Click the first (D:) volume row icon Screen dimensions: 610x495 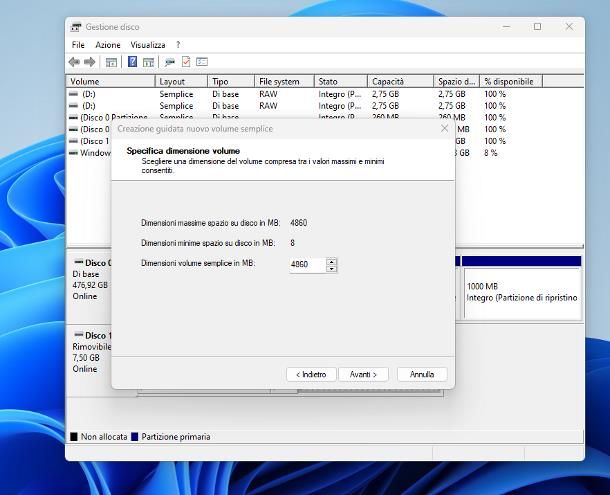73,94
